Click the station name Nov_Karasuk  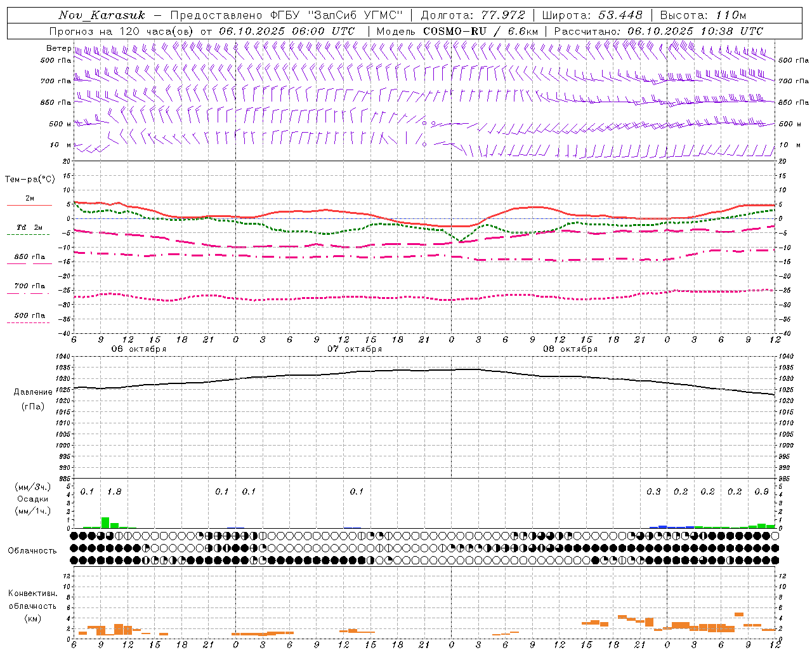[x=101, y=15]
